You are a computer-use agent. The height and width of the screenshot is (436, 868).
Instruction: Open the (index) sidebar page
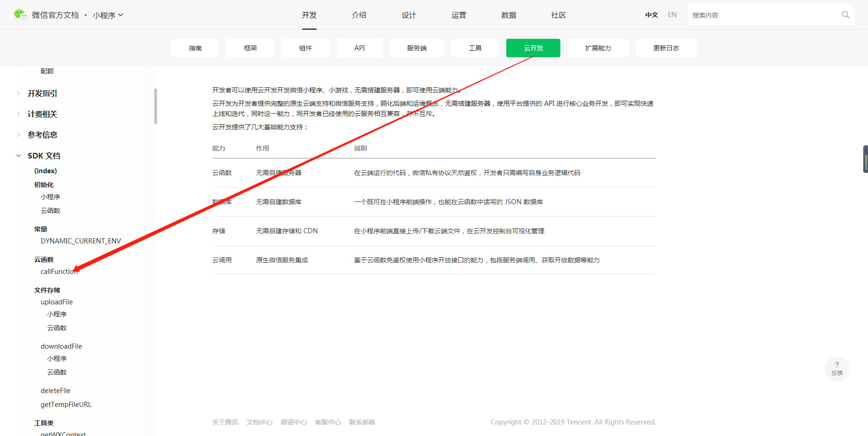(x=46, y=171)
